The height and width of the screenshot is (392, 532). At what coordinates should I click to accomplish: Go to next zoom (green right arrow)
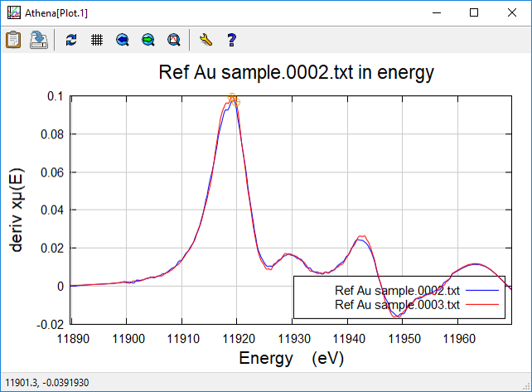coord(148,40)
